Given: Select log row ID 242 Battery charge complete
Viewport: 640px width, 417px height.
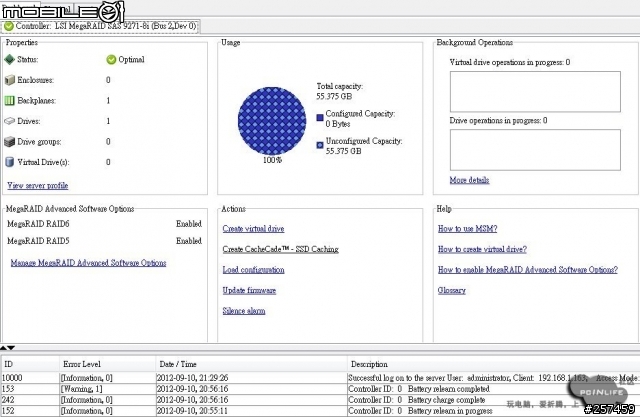Looking at the screenshot, I should click(320, 400).
